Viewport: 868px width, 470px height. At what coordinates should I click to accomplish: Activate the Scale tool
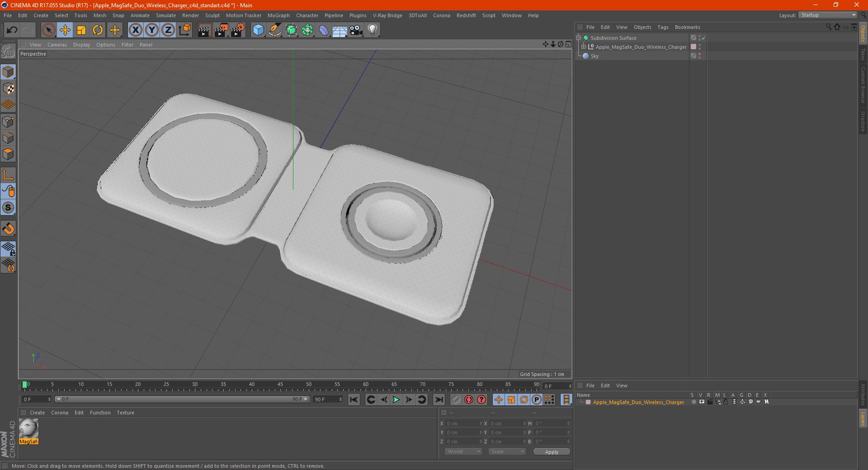81,30
